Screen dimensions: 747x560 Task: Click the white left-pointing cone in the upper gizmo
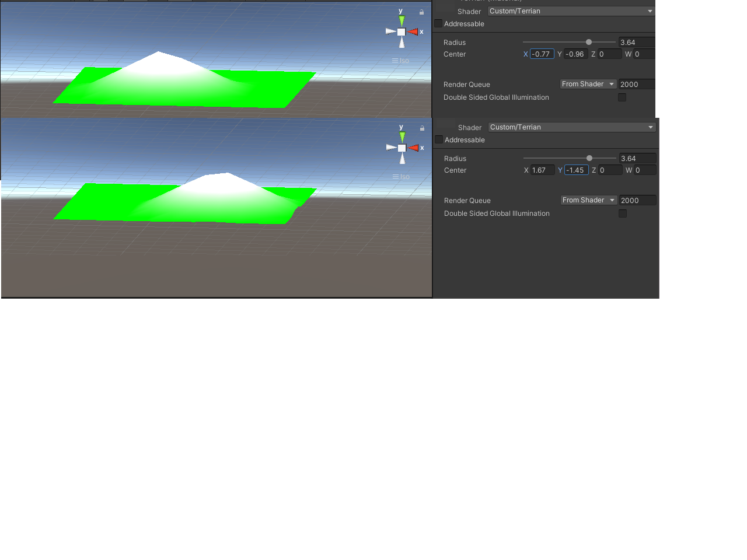click(x=390, y=32)
